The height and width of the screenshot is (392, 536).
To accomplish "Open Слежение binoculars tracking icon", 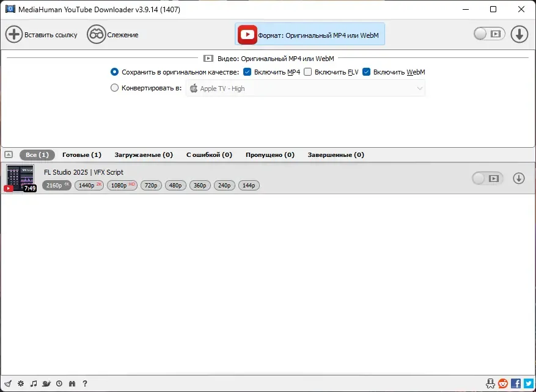I will 96,34.
